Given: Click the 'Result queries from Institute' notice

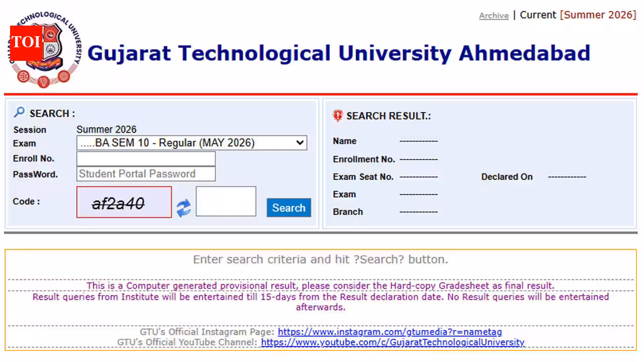Looking at the screenshot, I should click(x=320, y=302).
